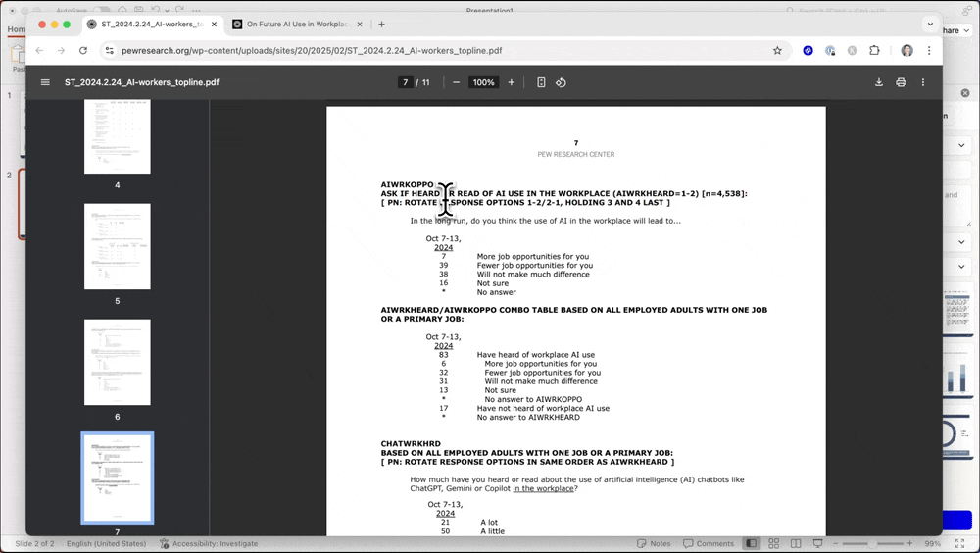Viewport: 980px width, 553px height.
Task: Expand the Chrome tab search chevron
Action: coord(930,25)
